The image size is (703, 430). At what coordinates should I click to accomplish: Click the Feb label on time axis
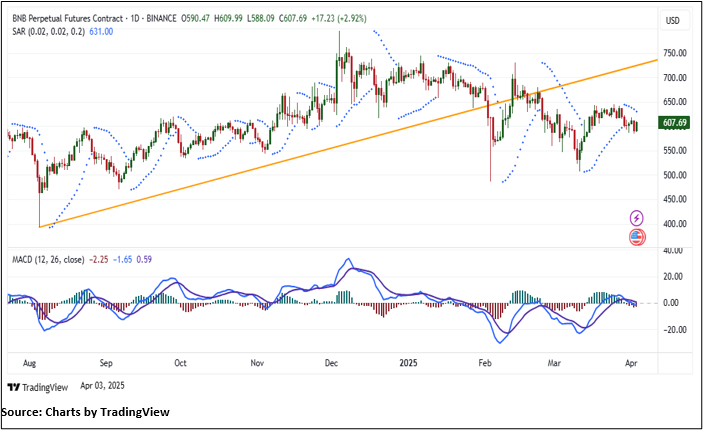(x=485, y=363)
